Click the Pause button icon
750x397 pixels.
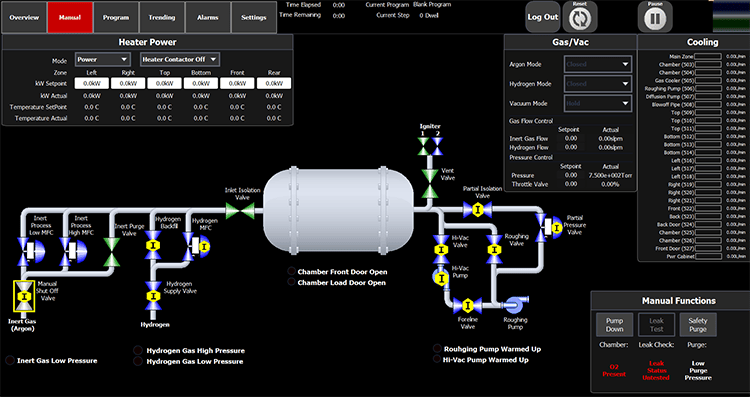pyautogui.click(x=655, y=18)
